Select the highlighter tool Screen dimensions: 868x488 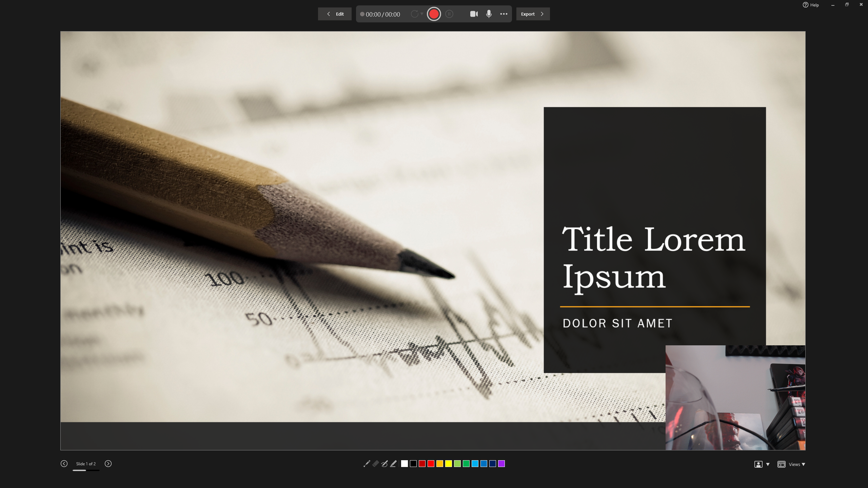point(393,464)
